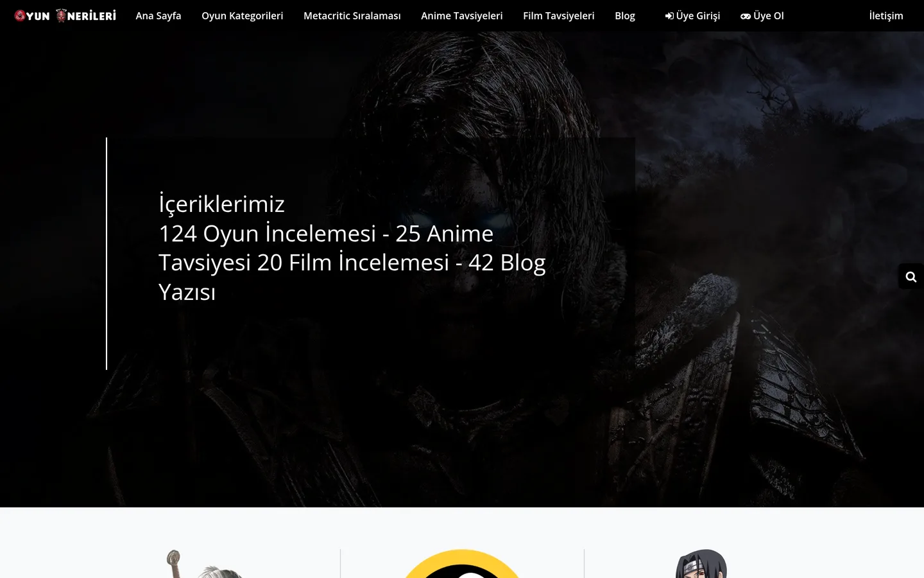Screen dimensions: 924x578
Task: Select the İçeriklerimiz heading text
Action: click(221, 204)
